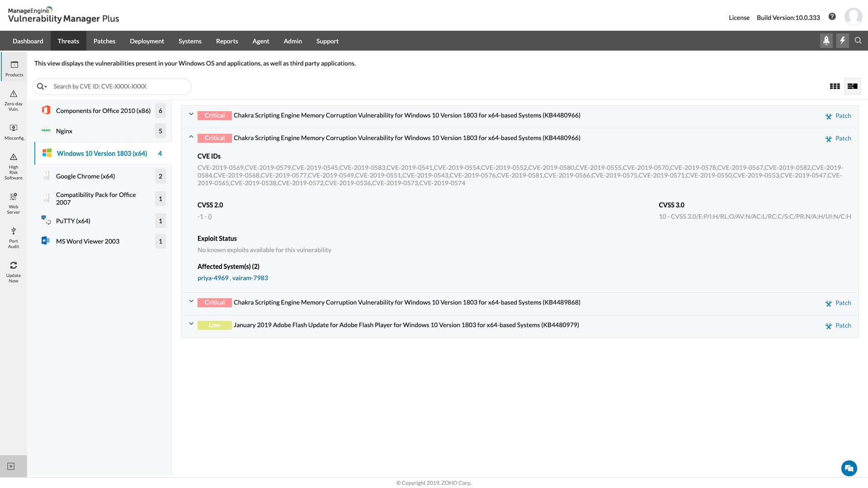Click the rocket quick-launch icon

(x=826, y=41)
